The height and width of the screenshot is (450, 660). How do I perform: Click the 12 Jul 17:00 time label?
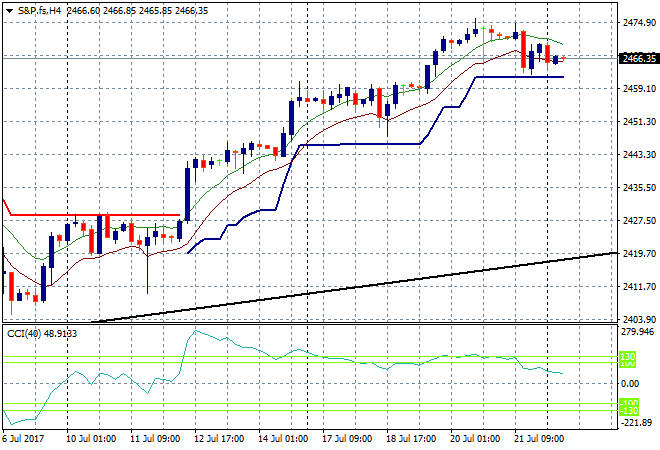click(x=219, y=439)
